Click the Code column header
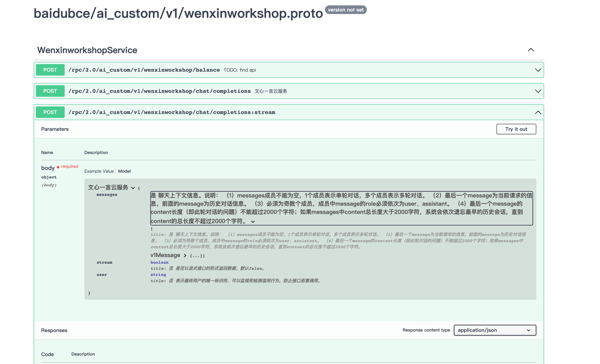The height and width of the screenshot is (364, 600). (x=47, y=354)
